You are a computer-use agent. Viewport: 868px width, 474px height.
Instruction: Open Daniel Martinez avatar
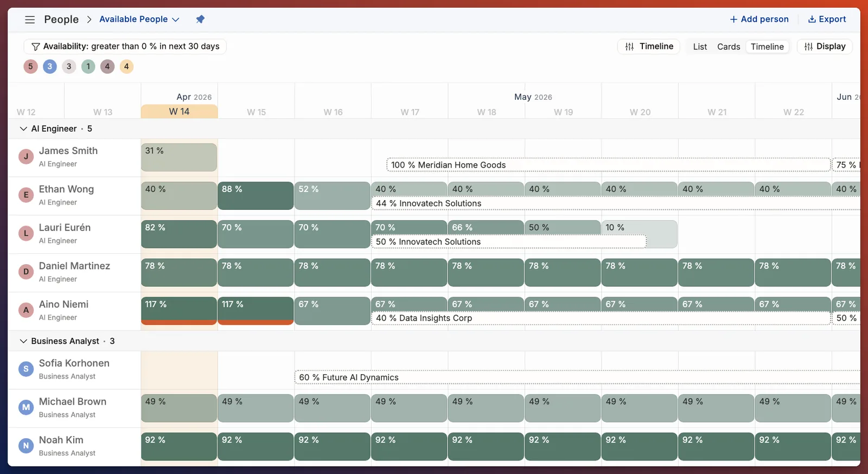click(x=26, y=272)
